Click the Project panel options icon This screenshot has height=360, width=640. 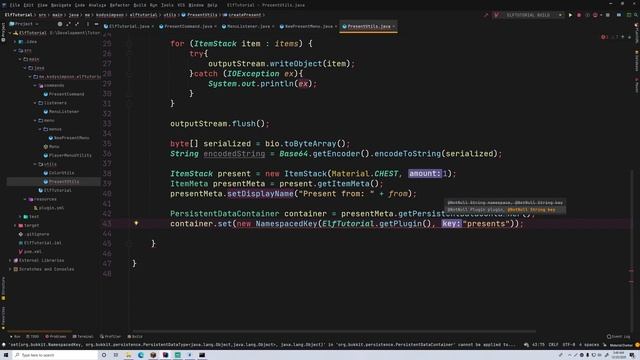(87, 24)
